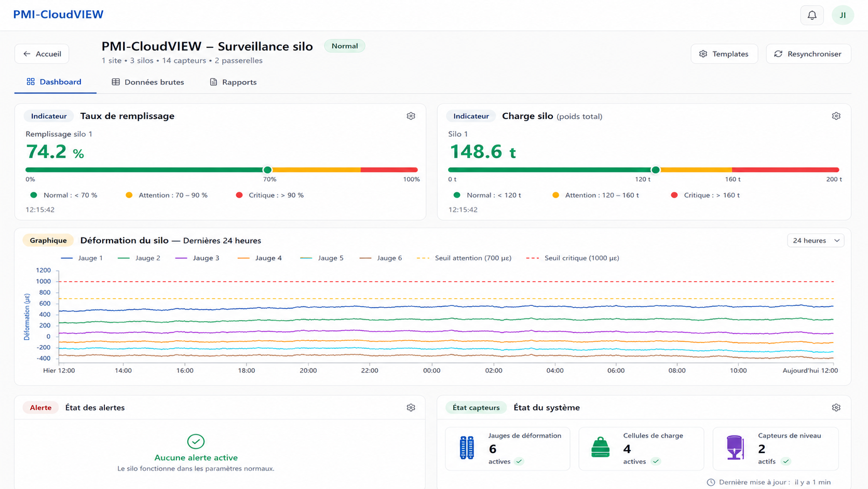Toggle Seuil critique line in legend
Image resolution: width=868 pixels, height=489 pixels.
pyautogui.click(x=573, y=258)
